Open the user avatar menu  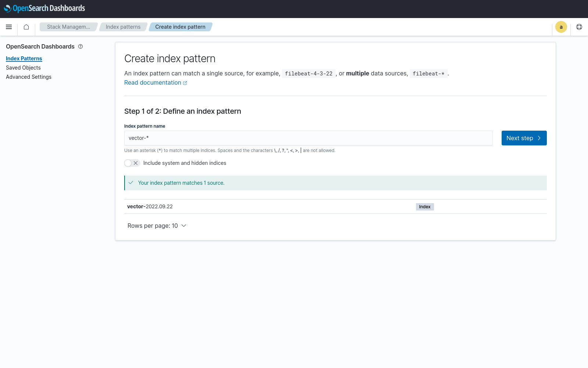point(561,27)
